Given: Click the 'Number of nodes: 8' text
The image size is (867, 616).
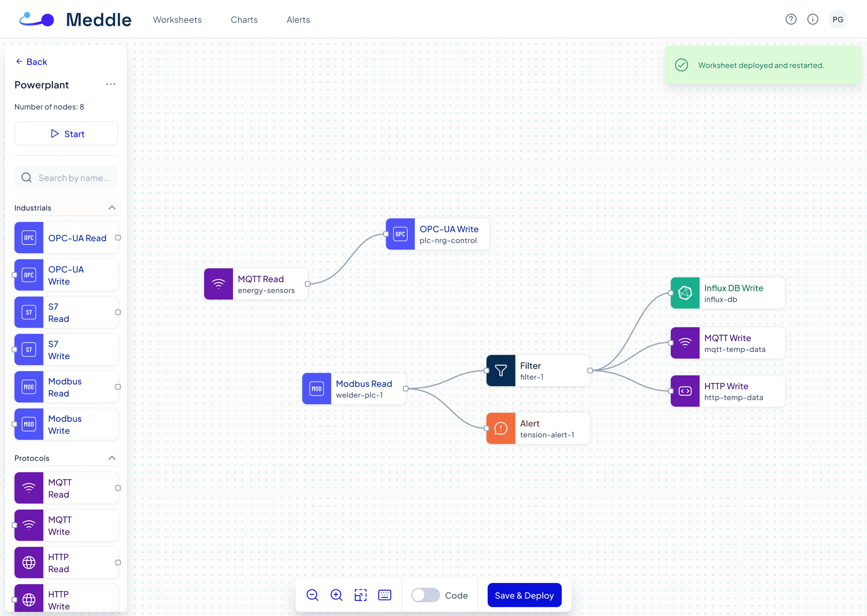Looking at the screenshot, I should point(49,107).
